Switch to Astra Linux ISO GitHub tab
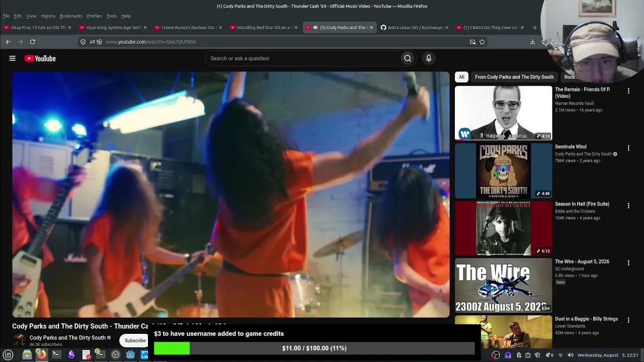This screenshot has height=362, width=644. pyautogui.click(x=415, y=28)
